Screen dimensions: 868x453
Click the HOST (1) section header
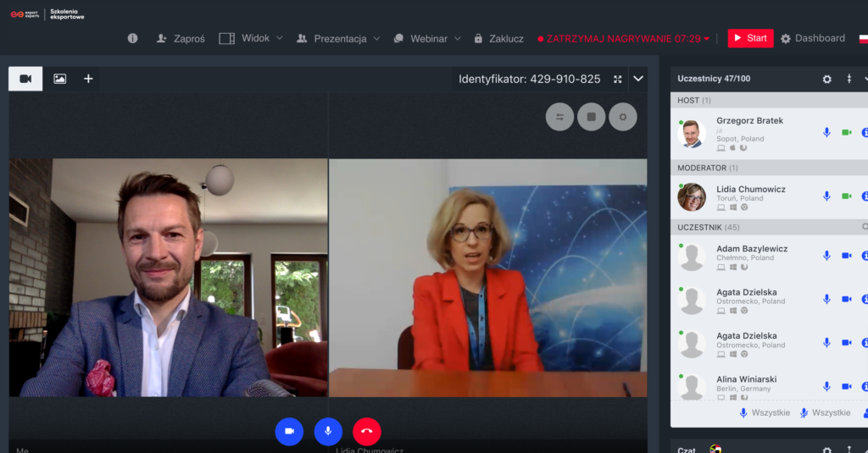[x=770, y=100]
